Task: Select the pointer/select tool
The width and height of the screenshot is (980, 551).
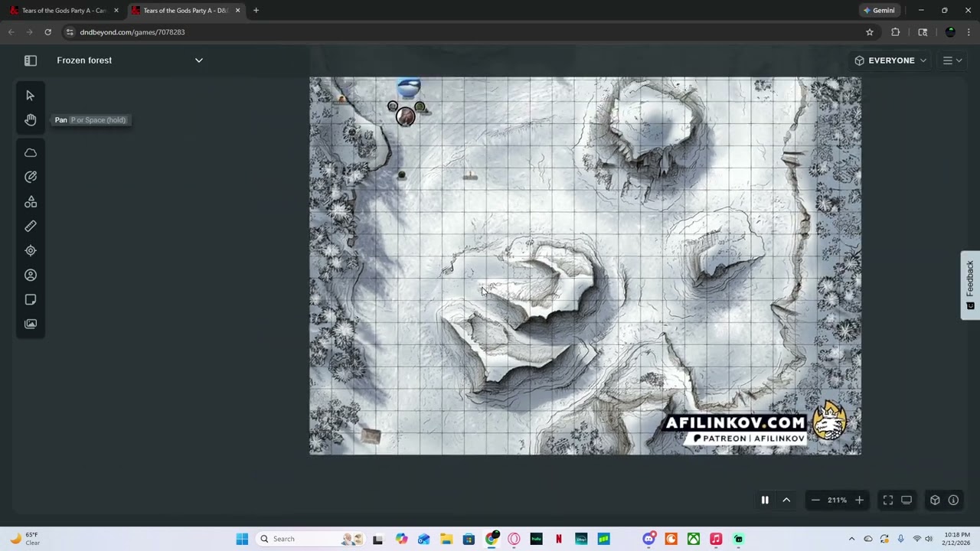Action: (31, 96)
